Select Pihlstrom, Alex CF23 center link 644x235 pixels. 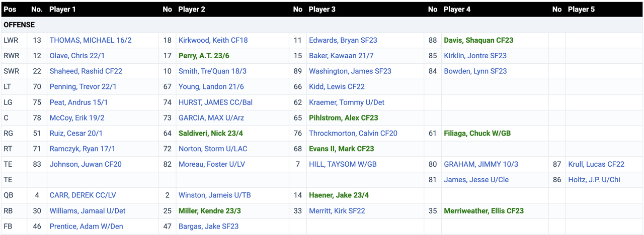[x=343, y=118]
